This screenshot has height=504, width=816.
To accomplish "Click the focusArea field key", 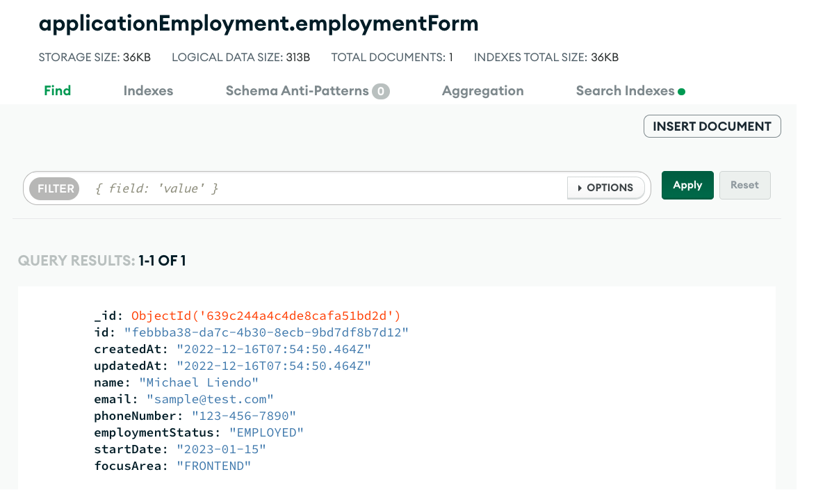I will 131,466.
